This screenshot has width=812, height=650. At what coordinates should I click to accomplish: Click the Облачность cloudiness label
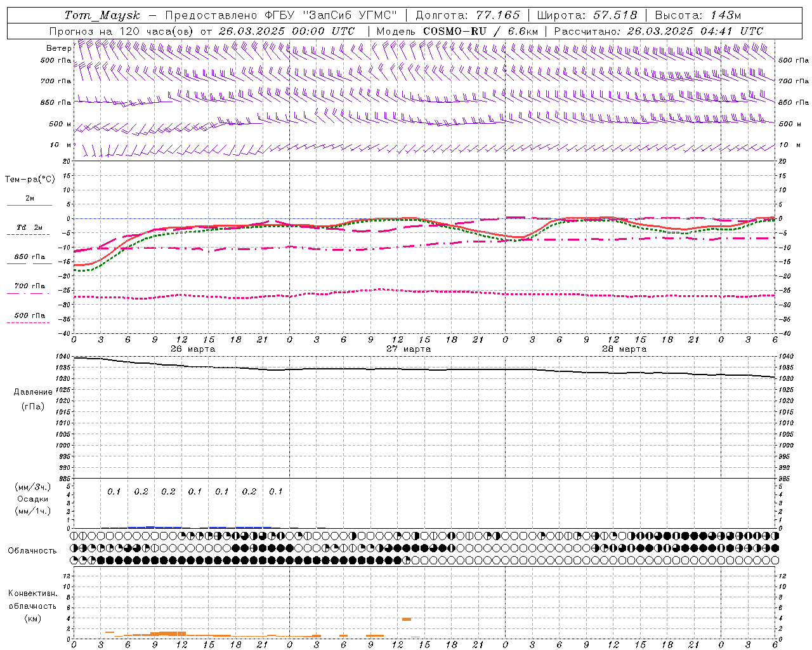[x=32, y=550]
